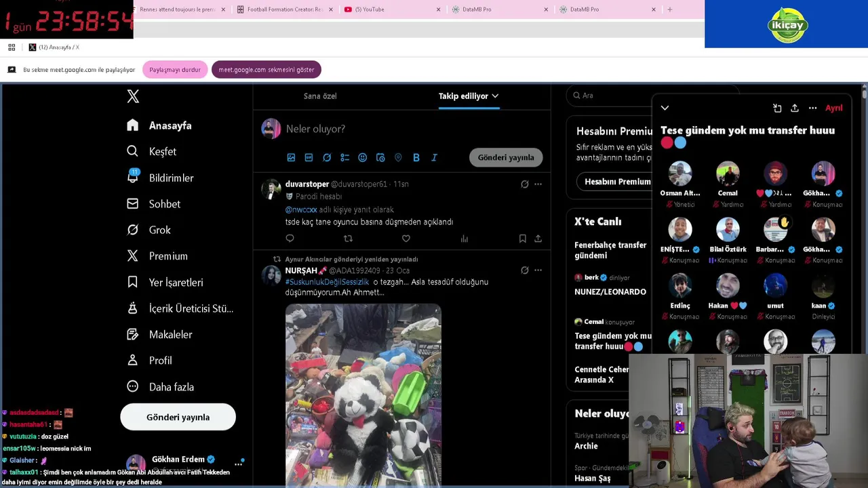Open Gökhan Erdem account menu dots
The height and width of the screenshot is (488, 868).
(239, 464)
